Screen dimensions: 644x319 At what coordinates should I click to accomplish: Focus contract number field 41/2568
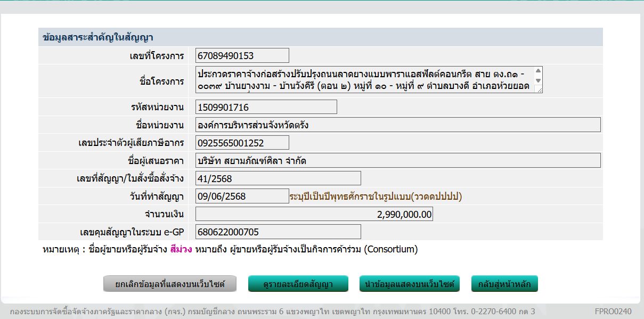(x=278, y=178)
